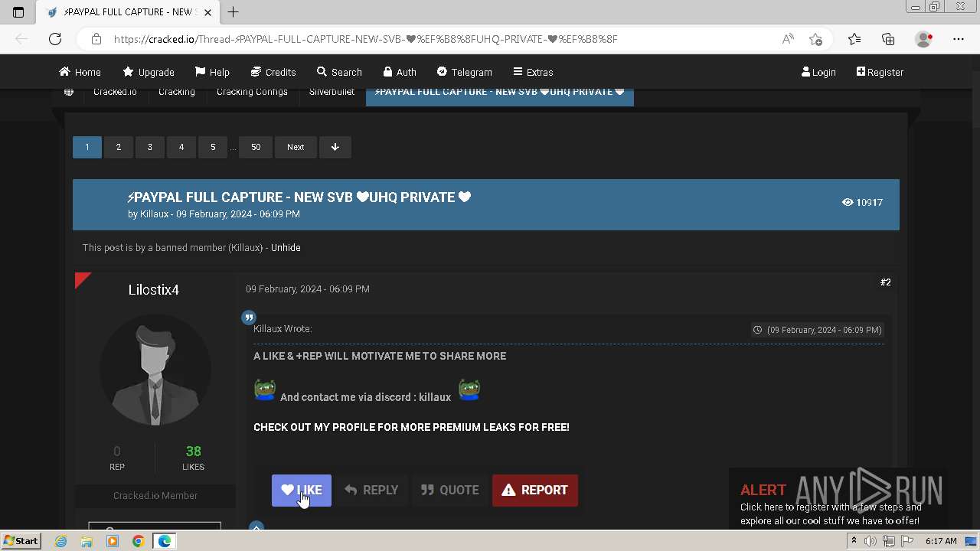The width and height of the screenshot is (980, 551).
Task: Go to Cracking Configs breadcrumb
Action: click(x=252, y=92)
